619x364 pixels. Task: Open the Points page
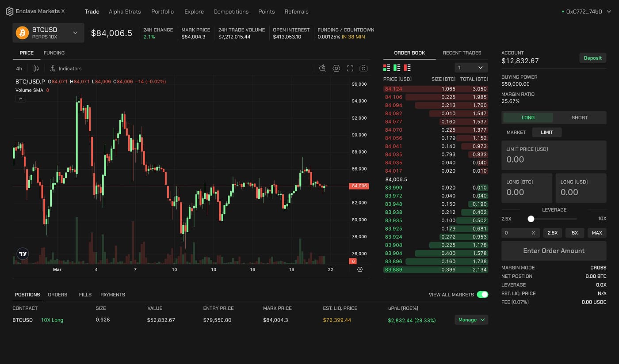[x=266, y=11]
